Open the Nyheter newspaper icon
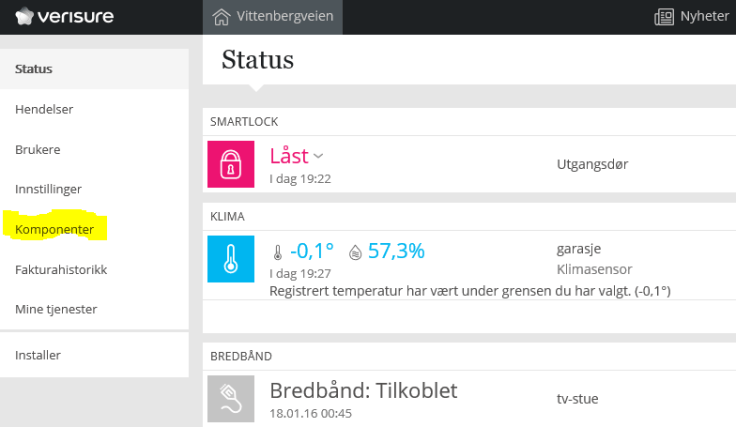 point(664,17)
